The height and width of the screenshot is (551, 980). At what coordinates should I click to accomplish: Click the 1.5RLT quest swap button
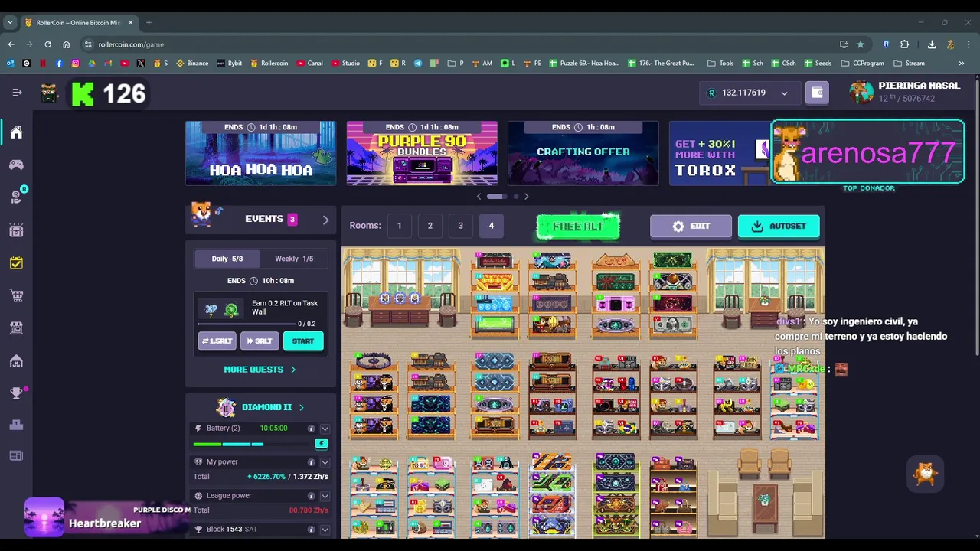217,341
